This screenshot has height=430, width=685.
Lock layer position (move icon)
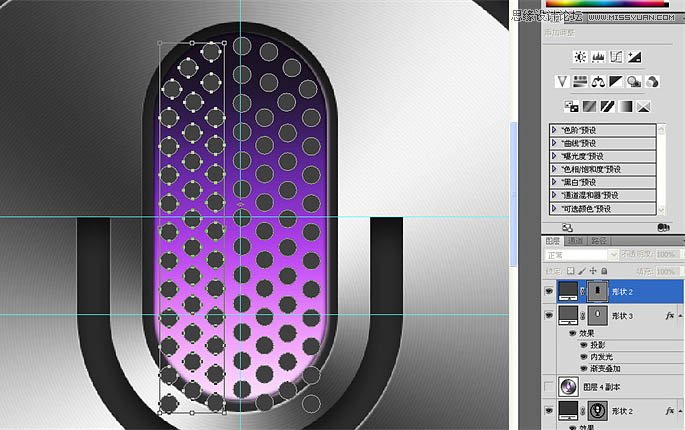[593, 271]
